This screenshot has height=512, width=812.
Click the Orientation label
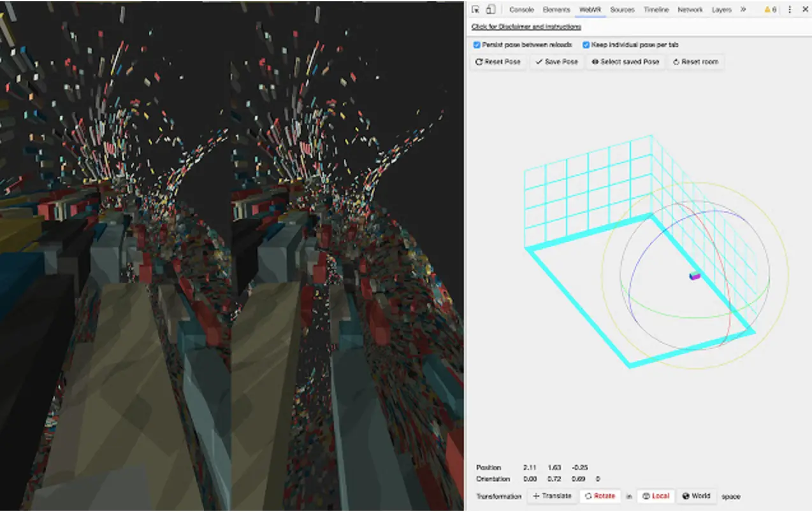click(x=493, y=479)
